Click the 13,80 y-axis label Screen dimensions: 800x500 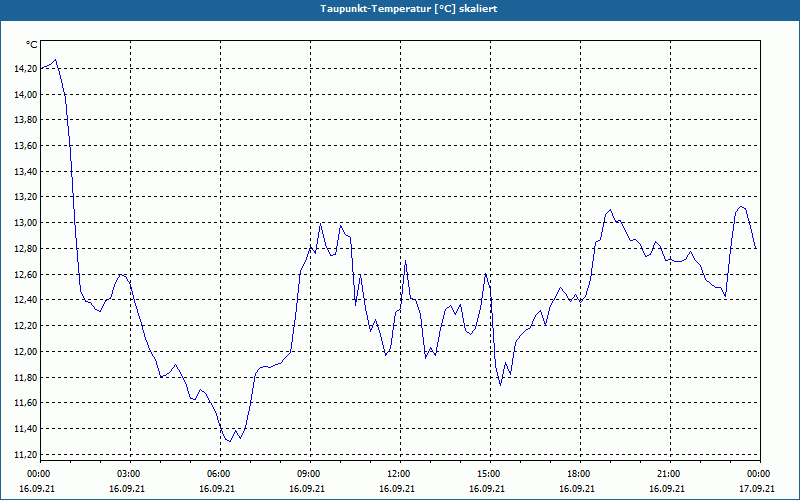click(x=26, y=120)
